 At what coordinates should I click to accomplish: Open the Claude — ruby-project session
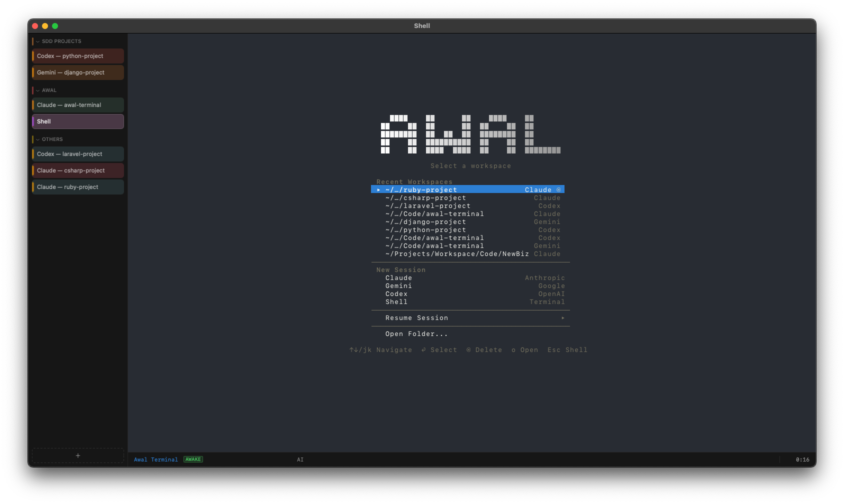click(x=77, y=187)
